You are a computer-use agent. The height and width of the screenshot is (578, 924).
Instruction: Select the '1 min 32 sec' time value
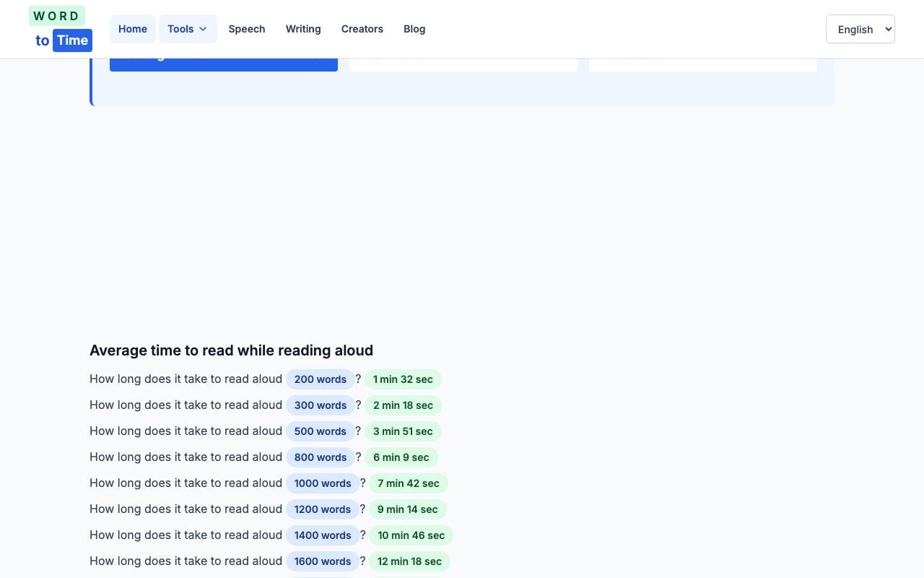pos(403,379)
